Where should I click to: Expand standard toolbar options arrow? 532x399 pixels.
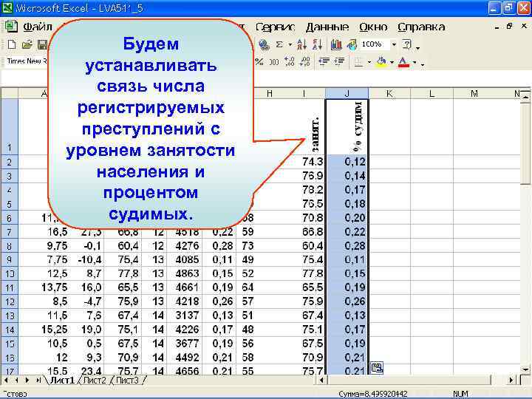tap(417, 47)
